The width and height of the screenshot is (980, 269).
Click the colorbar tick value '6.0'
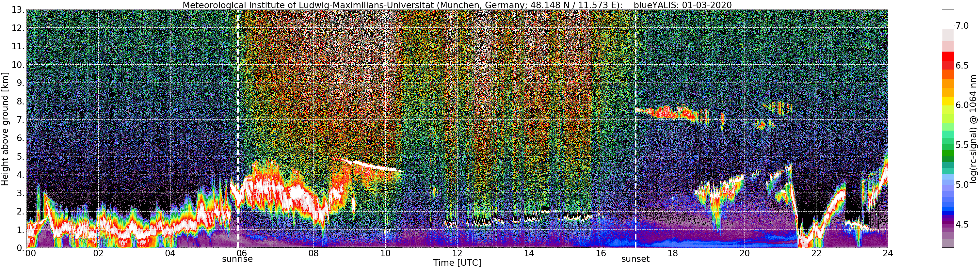962,105
